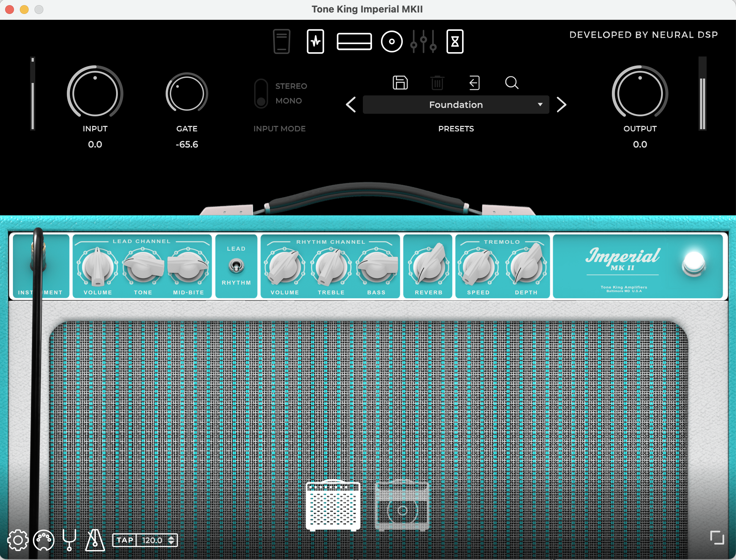The width and height of the screenshot is (736, 560).
Task: Click the Imperial MK II logo
Action: tap(623, 259)
